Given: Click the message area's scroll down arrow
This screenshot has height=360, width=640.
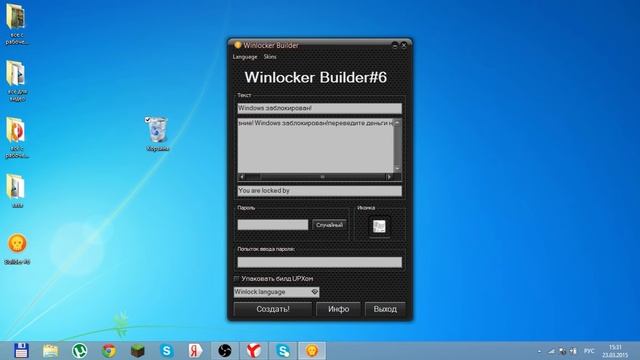Looking at the screenshot, I should 398,169.
